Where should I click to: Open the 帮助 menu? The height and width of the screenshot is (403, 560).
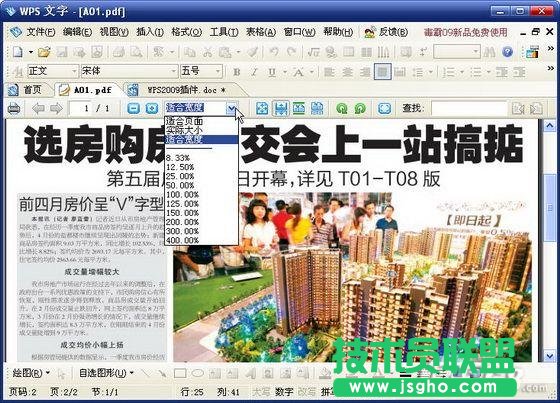(338, 32)
